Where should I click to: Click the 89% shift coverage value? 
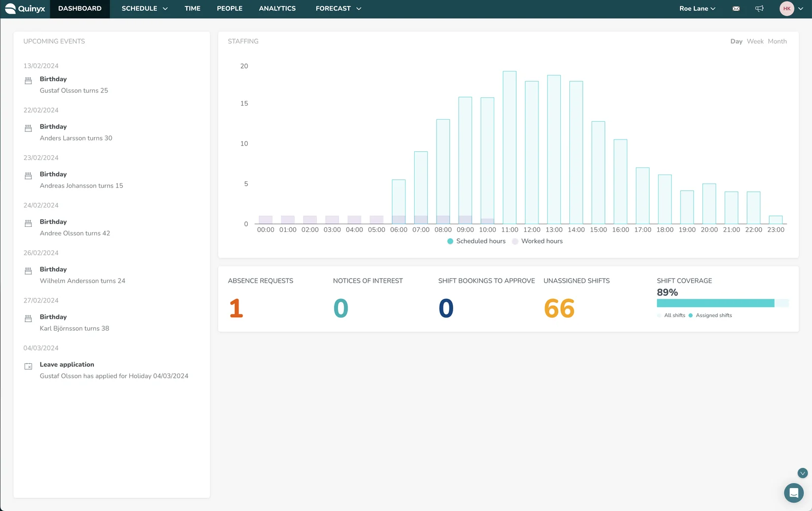[667, 292]
